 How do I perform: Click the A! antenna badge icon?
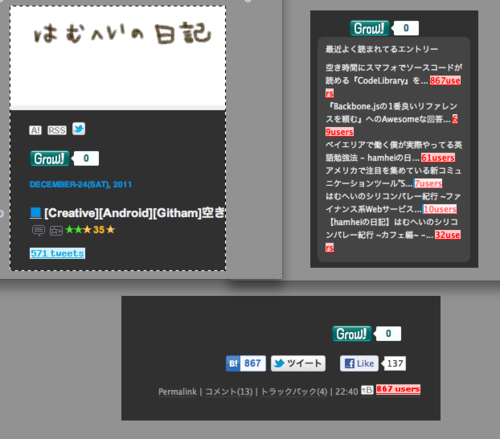point(35,130)
